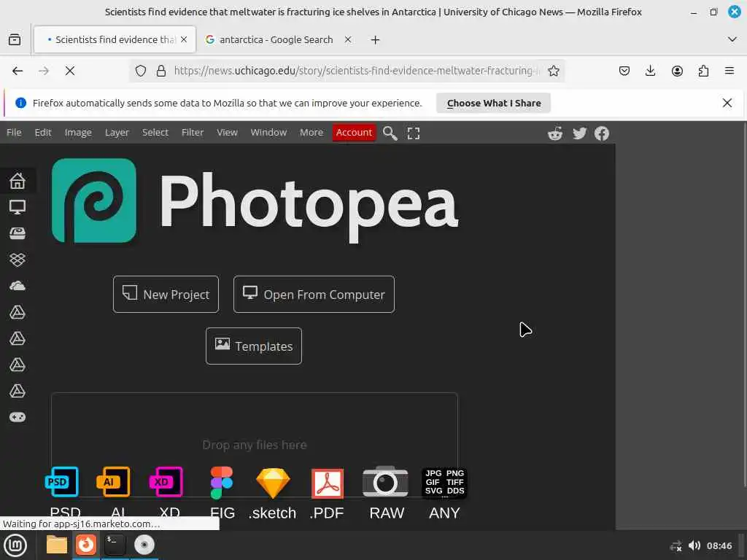Screen dimensions: 747x560
Task: Select the This Device monitor sidebar icon
Action: [18, 206]
